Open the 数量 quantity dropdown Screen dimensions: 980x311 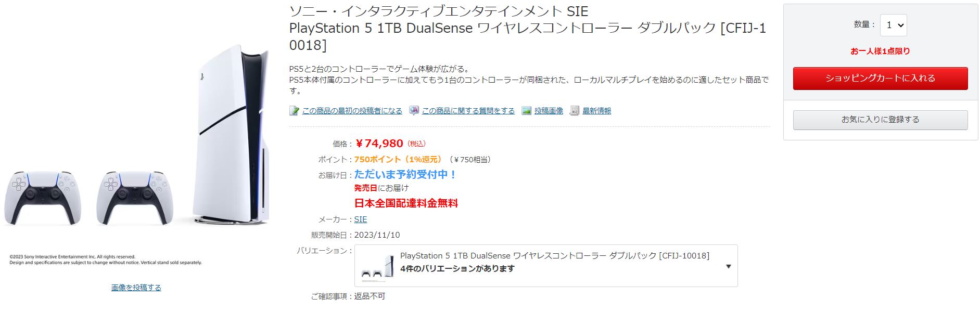[893, 25]
